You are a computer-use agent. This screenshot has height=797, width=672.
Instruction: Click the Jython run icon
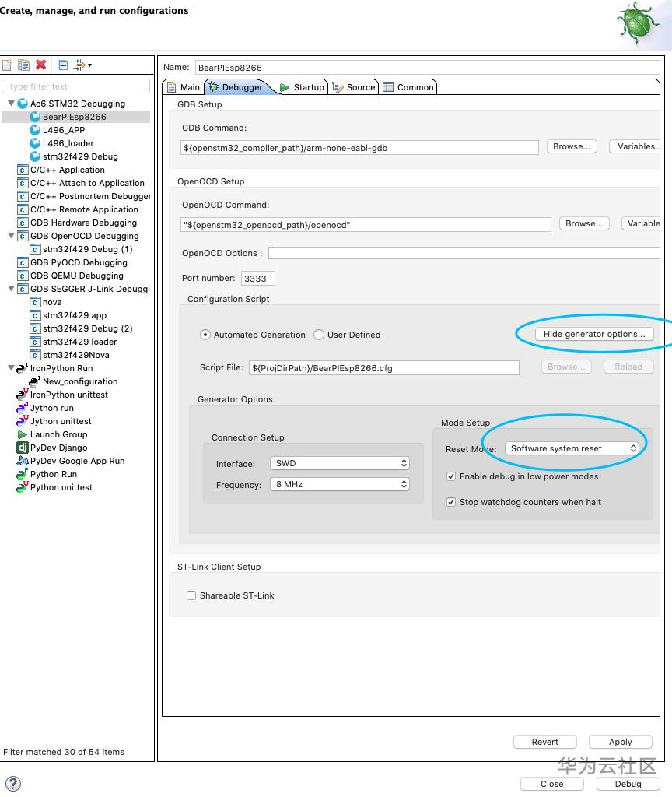[23, 408]
